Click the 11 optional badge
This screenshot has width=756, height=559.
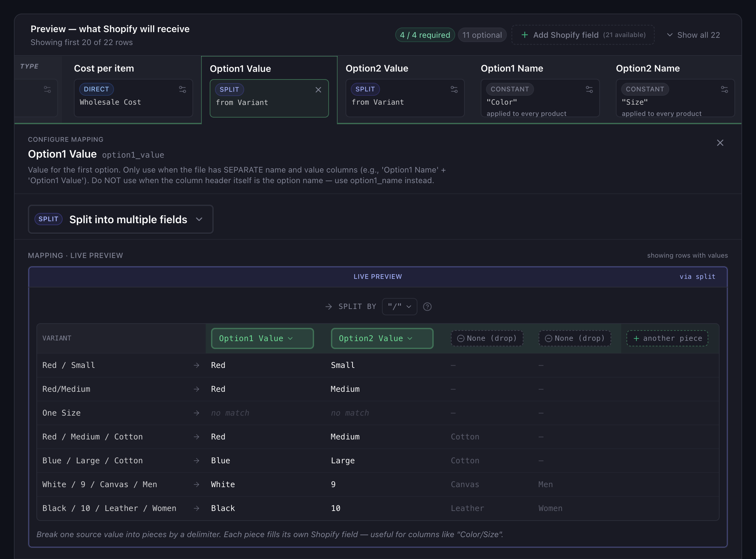pos(482,35)
